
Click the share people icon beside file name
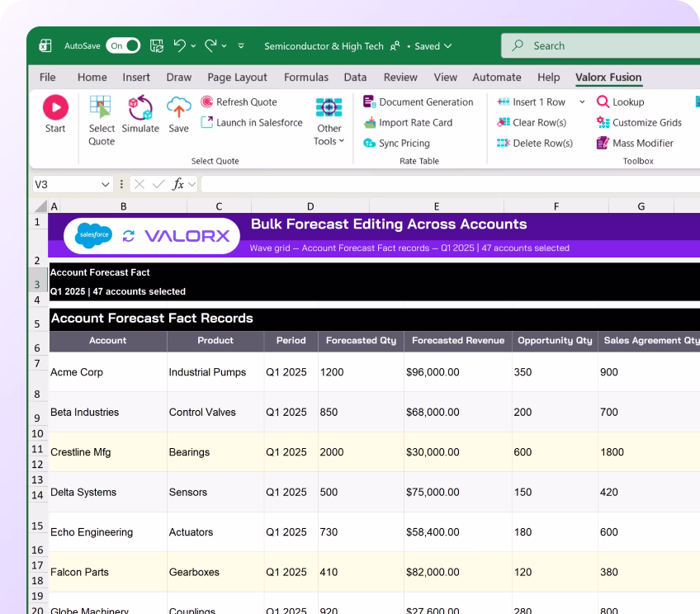coord(395,46)
